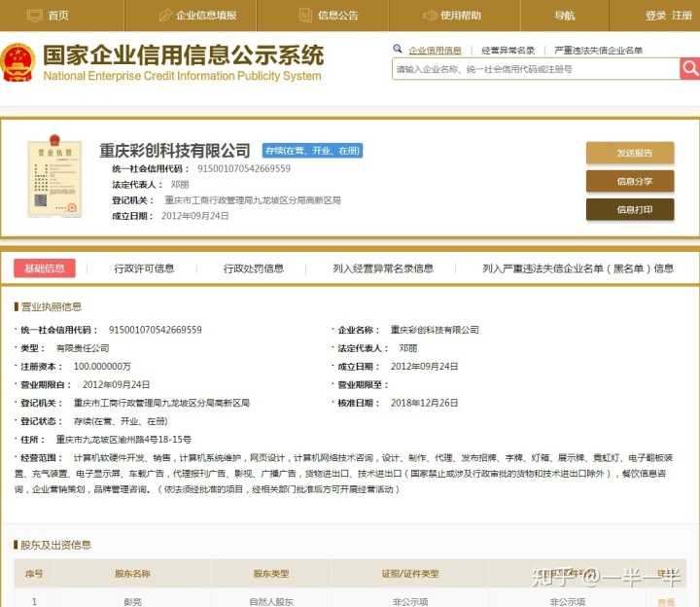Image resolution: width=700 pixels, height=607 pixels.
Task: Click the 注册 register link
Action: coord(682,16)
